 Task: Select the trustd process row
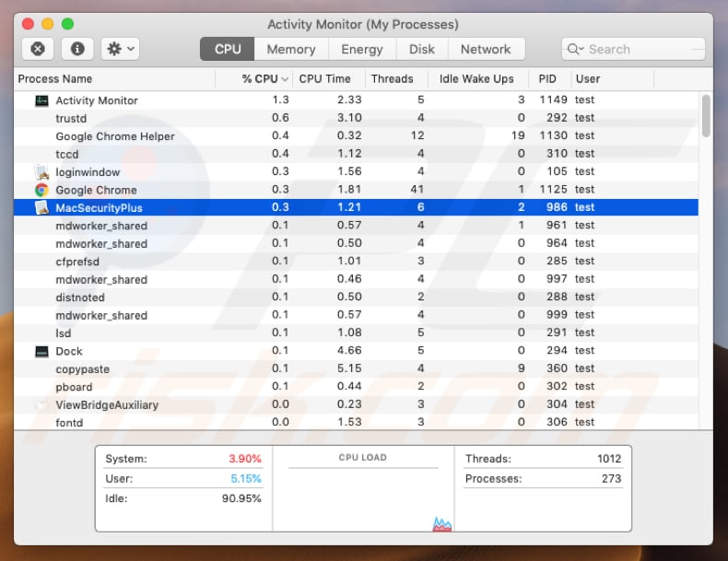click(x=356, y=118)
